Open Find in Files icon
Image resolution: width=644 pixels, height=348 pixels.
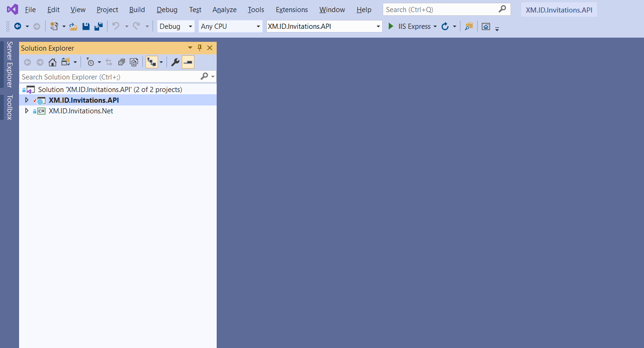[469, 26]
